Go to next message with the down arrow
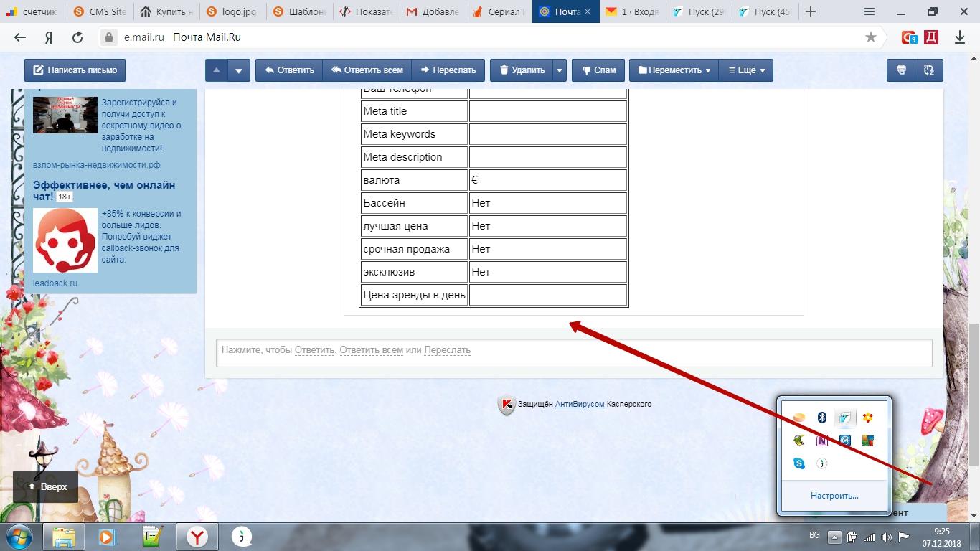Image resolution: width=980 pixels, height=551 pixels. 239,70
